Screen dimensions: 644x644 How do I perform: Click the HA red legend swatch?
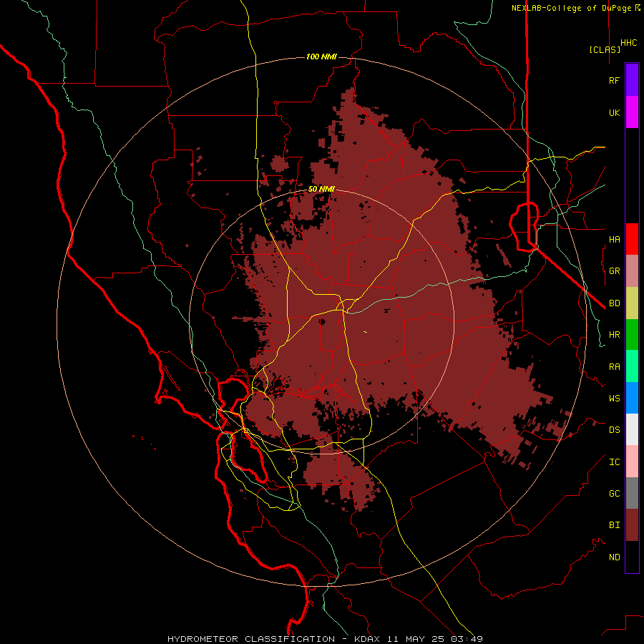point(632,239)
